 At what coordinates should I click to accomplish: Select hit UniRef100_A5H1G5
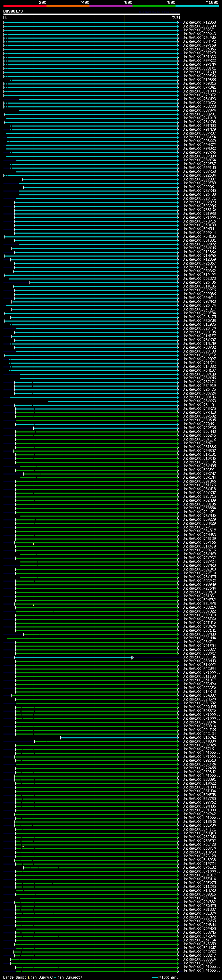coord(199,237)
